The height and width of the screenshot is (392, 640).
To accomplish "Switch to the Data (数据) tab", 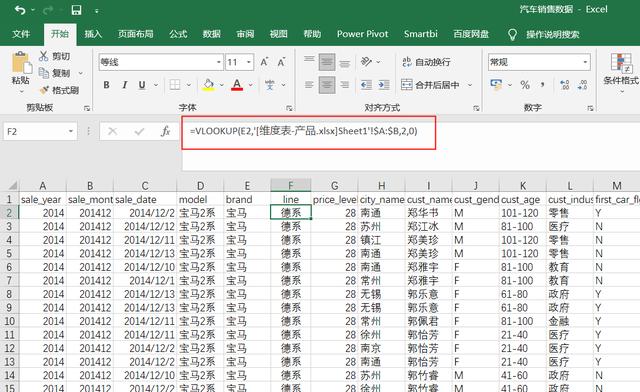I will 211,34.
